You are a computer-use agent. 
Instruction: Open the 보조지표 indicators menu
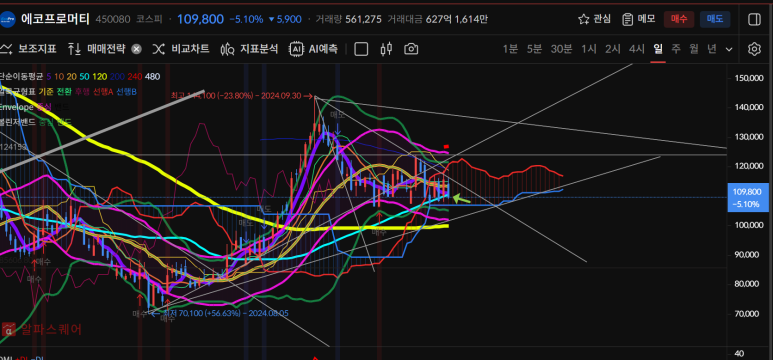click(x=28, y=49)
